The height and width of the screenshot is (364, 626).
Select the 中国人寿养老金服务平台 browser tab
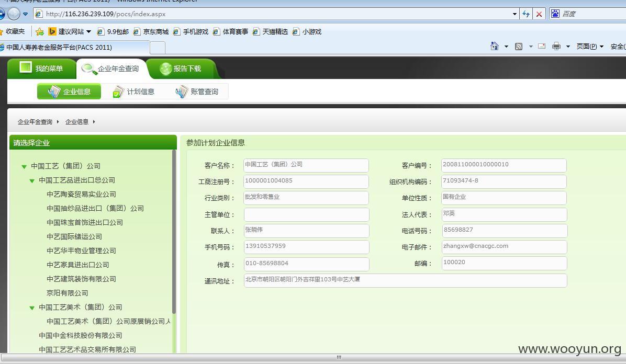[x=74, y=47]
